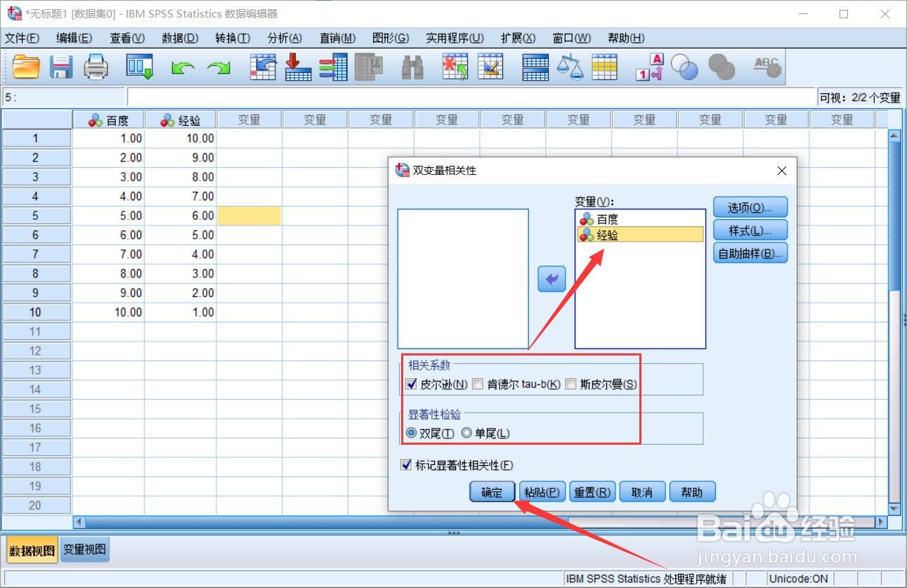Select 经验 in the 变量(V) list
907x588 pixels.
640,235
